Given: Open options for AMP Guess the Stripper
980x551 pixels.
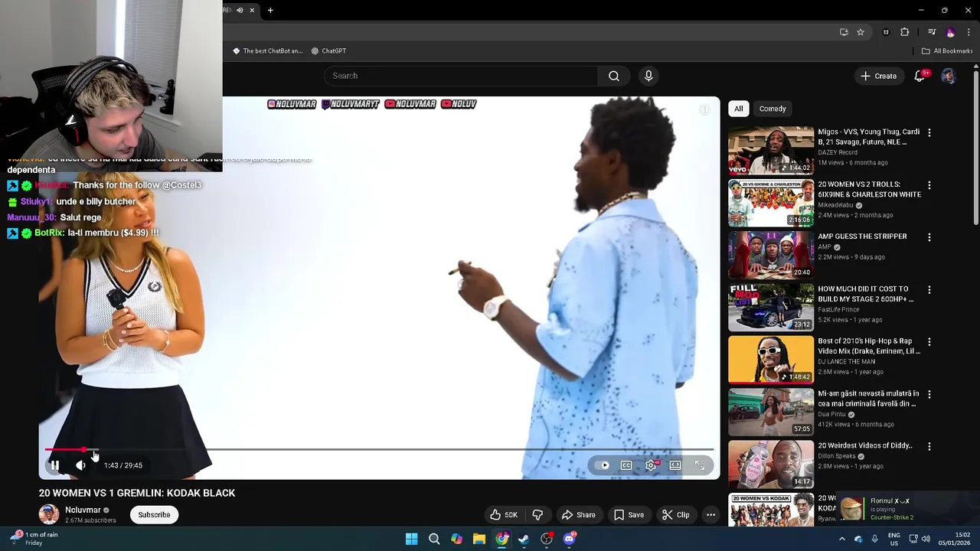Looking at the screenshot, I should tap(929, 237).
